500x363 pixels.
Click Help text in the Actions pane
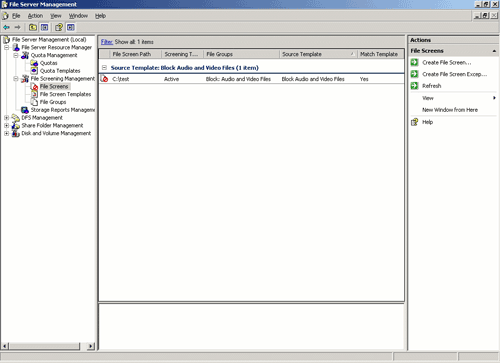tap(428, 122)
